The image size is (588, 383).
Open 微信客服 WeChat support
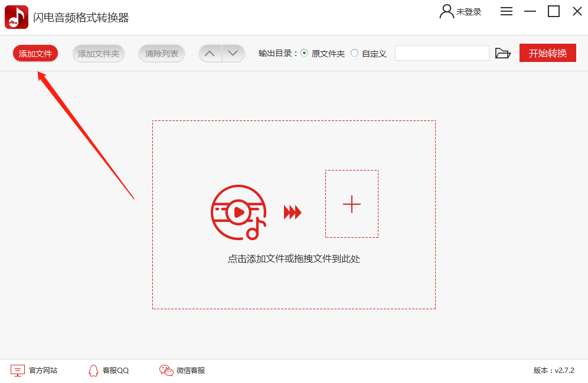182,371
